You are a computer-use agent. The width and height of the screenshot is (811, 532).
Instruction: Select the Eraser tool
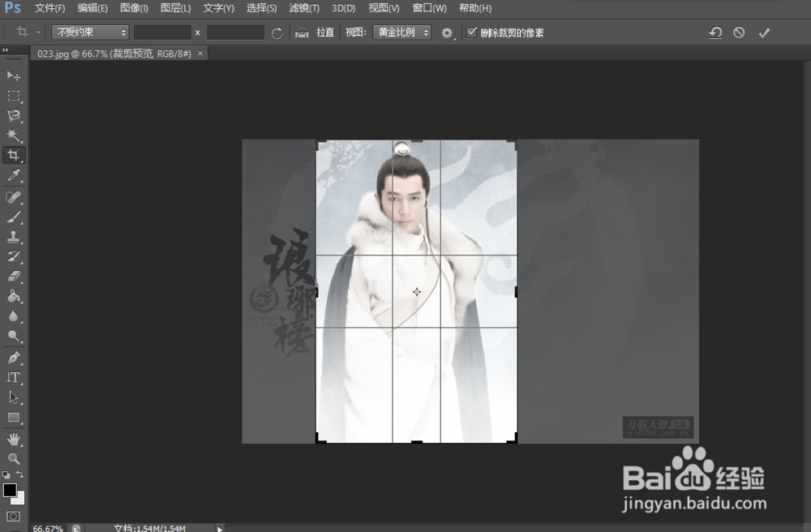coord(14,276)
